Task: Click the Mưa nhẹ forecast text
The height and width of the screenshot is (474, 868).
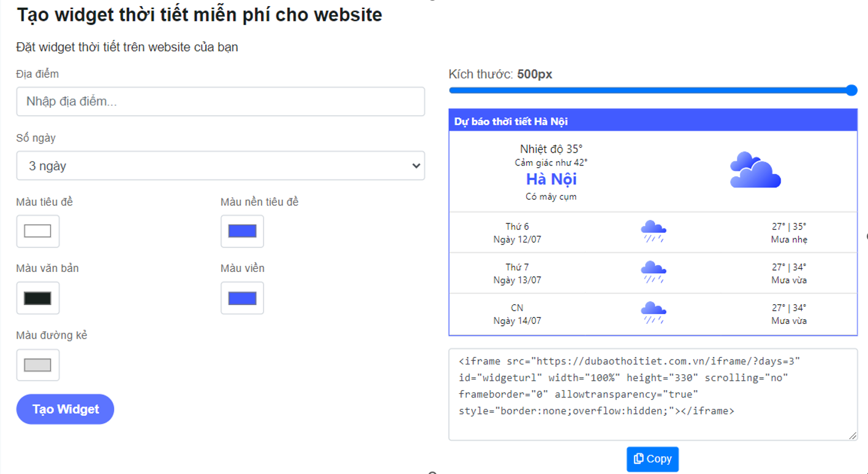Action: tap(789, 239)
